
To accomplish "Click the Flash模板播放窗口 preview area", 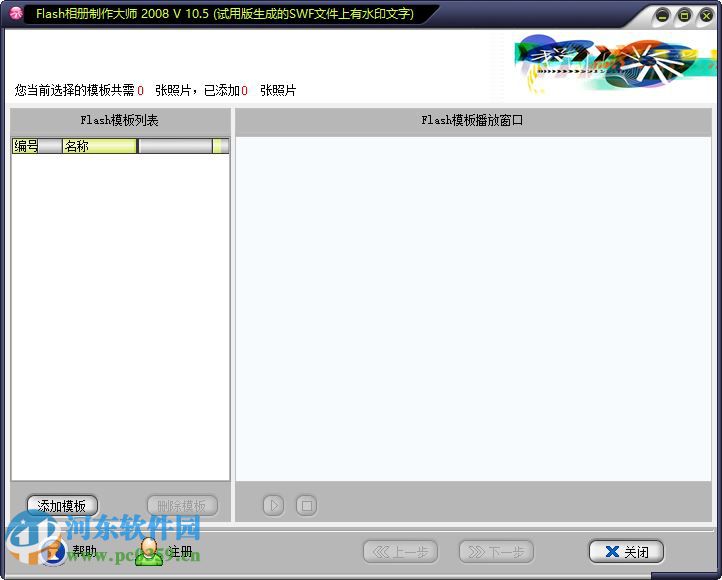I will tap(473, 308).
